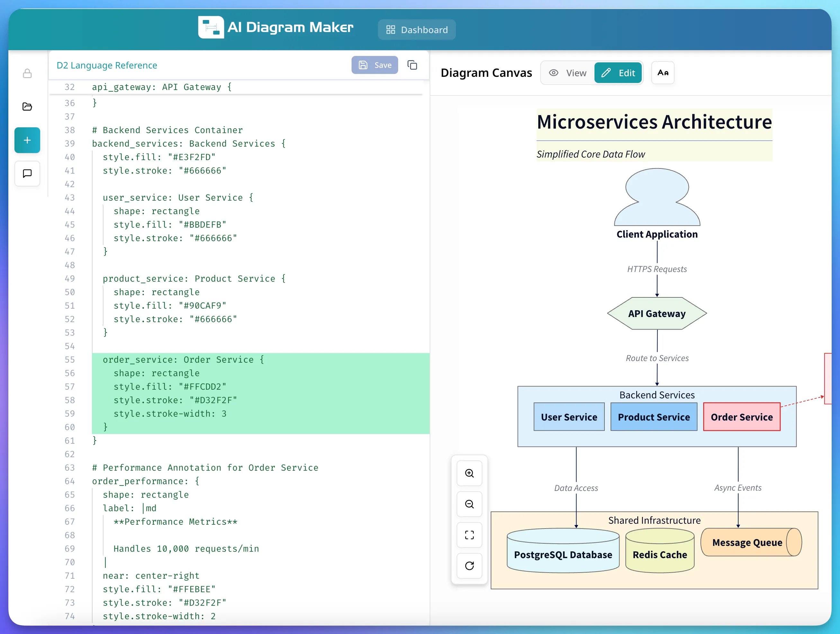Zoom into the diagram canvas
Image resolution: width=840 pixels, height=634 pixels.
click(469, 473)
